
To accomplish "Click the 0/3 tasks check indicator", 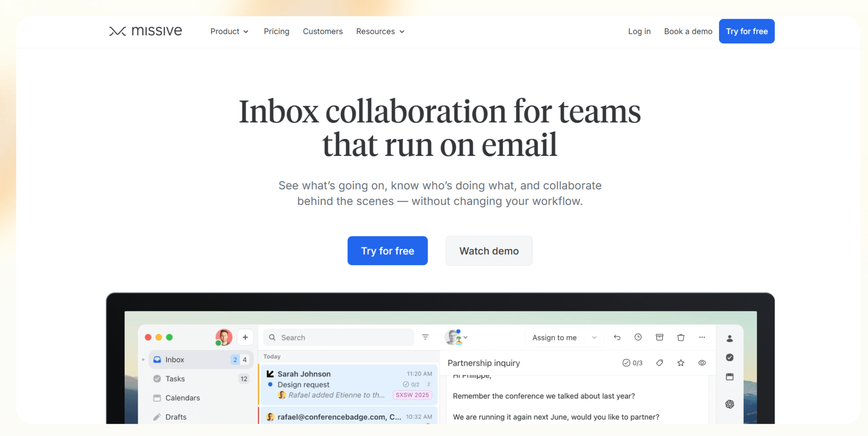I will [632, 363].
